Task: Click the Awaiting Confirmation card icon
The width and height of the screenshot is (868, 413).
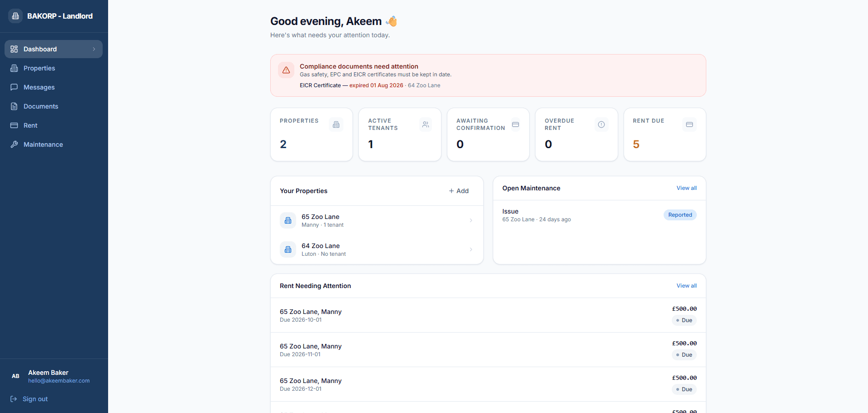Action: (516, 124)
